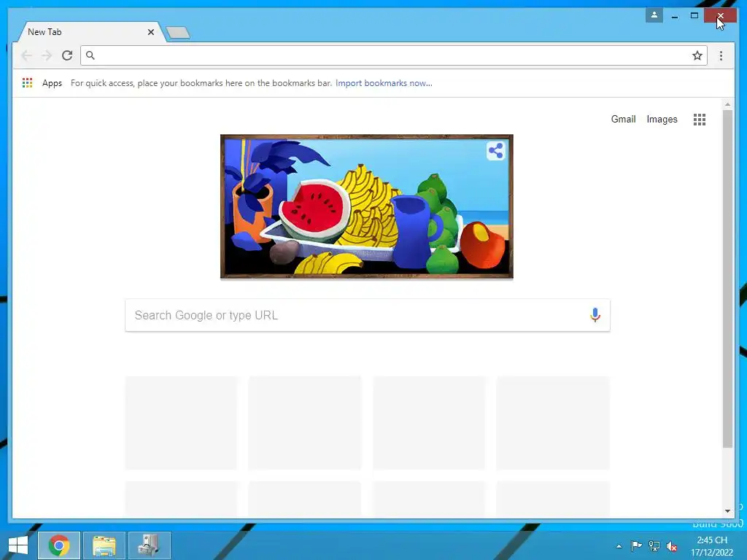The width and height of the screenshot is (747, 560).
Task: Open the Chrome three-dot menu
Action: pyautogui.click(x=721, y=55)
